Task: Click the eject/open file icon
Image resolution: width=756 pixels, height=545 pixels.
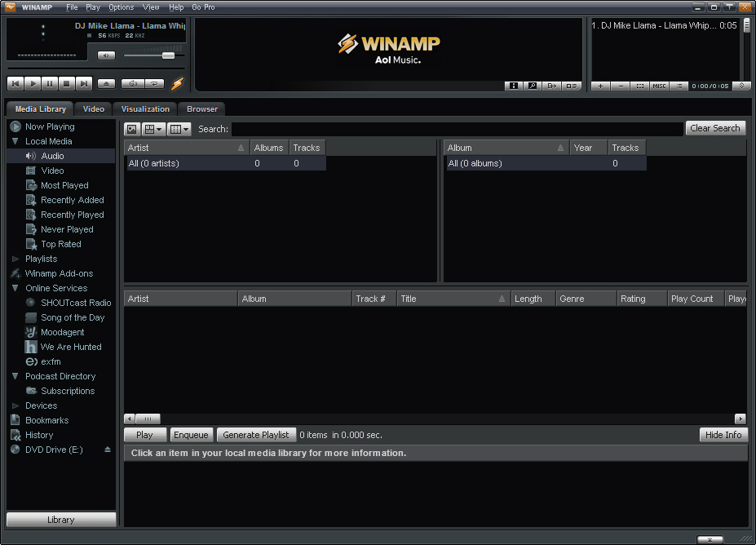Action: pos(106,83)
